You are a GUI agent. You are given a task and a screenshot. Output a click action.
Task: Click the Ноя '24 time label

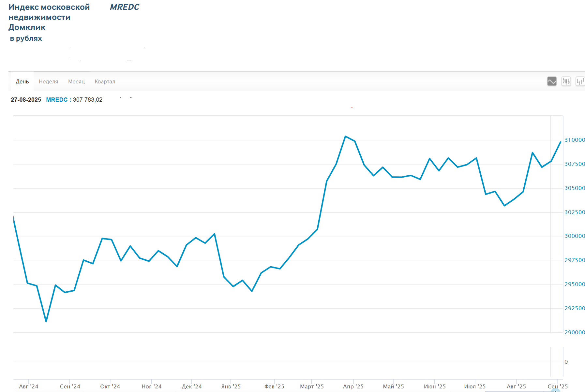[x=152, y=386]
